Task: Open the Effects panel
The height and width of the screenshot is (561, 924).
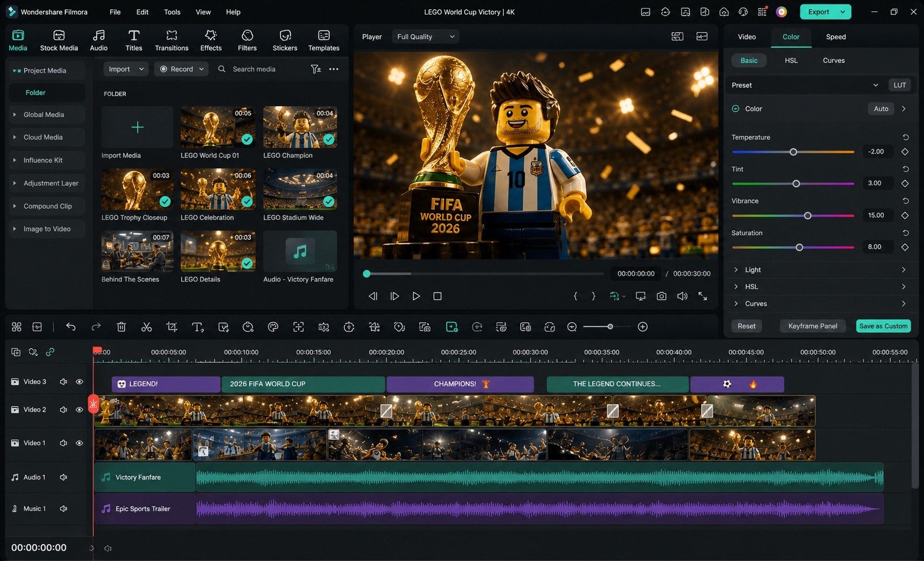Action: coord(211,41)
